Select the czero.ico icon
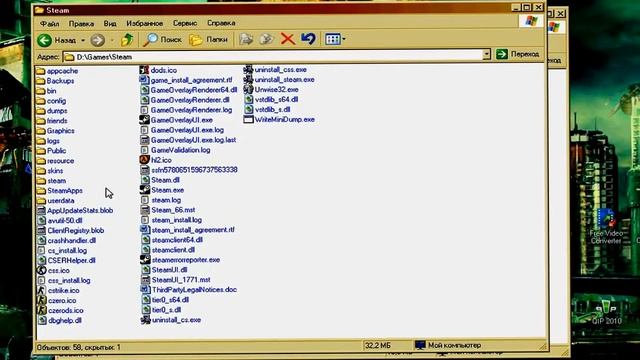The image size is (640, 360). [x=42, y=300]
